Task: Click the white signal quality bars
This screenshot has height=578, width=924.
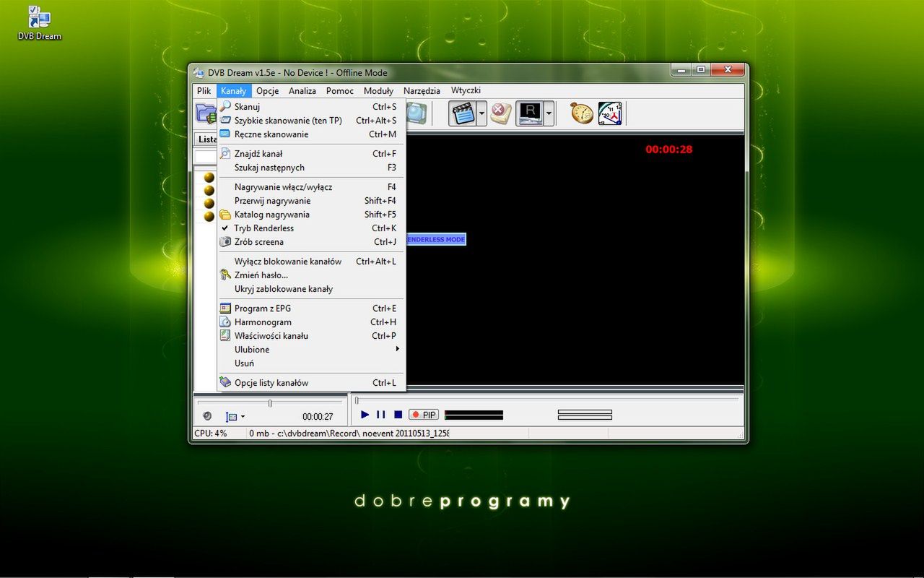Action: point(585,415)
